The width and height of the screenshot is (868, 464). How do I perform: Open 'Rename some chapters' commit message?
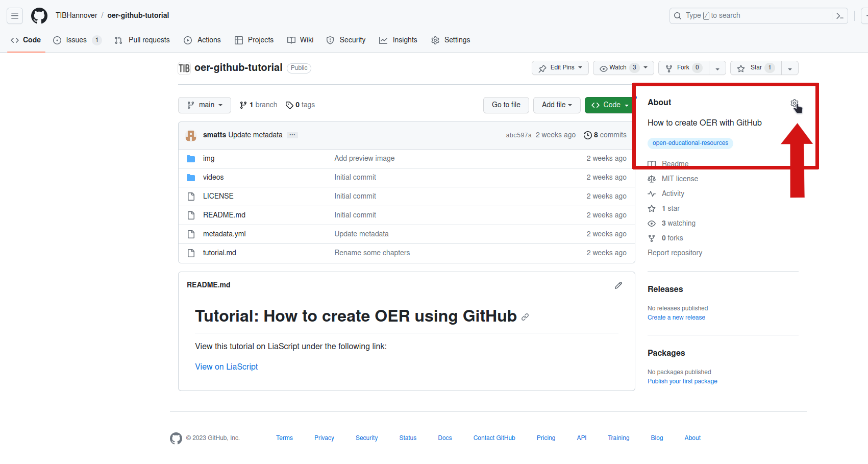[x=372, y=253]
